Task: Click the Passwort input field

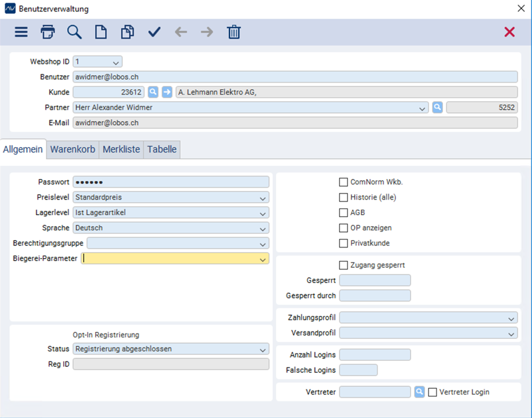Action: (x=171, y=182)
